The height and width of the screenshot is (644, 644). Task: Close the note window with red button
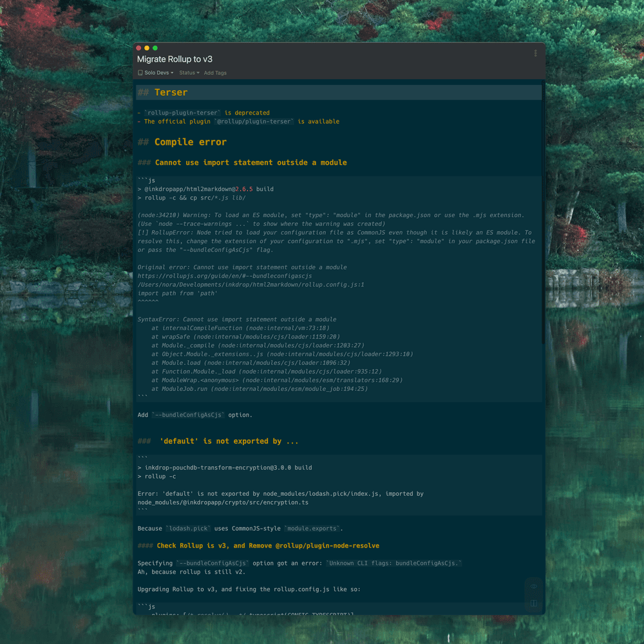click(138, 48)
